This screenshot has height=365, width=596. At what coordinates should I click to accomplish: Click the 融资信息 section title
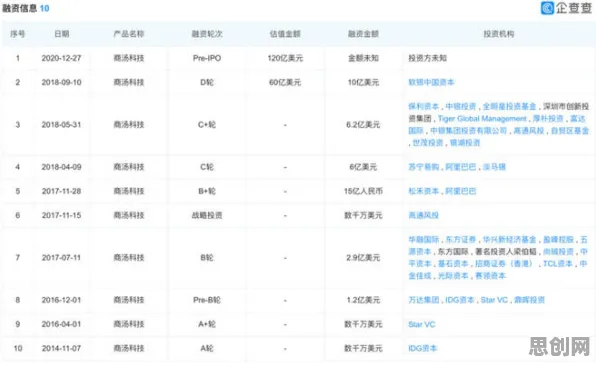tap(20, 8)
